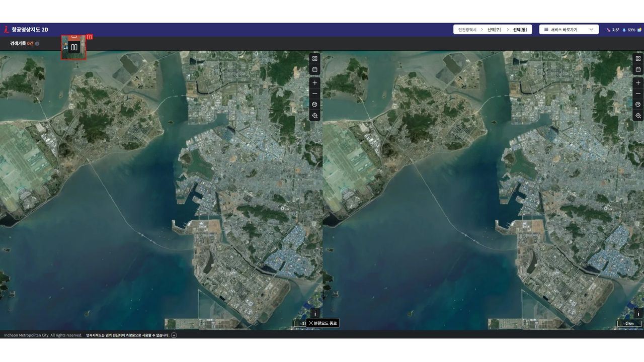This screenshot has width=644, height=362.
Task: Expand the 서비스 바로가기 dropdown
Action: click(569, 30)
